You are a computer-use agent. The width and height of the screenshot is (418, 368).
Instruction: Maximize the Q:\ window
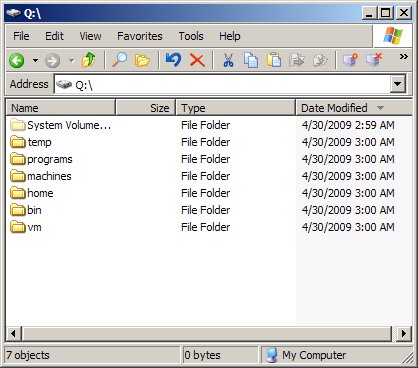click(x=386, y=13)
